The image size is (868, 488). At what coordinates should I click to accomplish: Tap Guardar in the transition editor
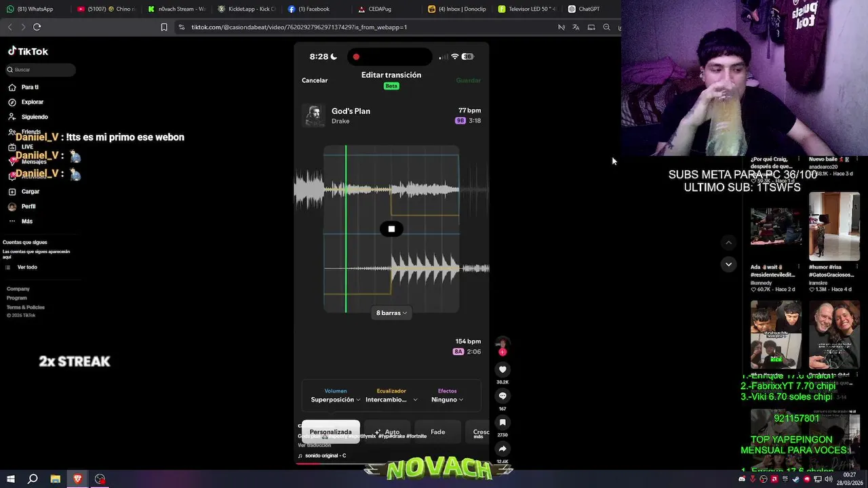coord(468,80)
